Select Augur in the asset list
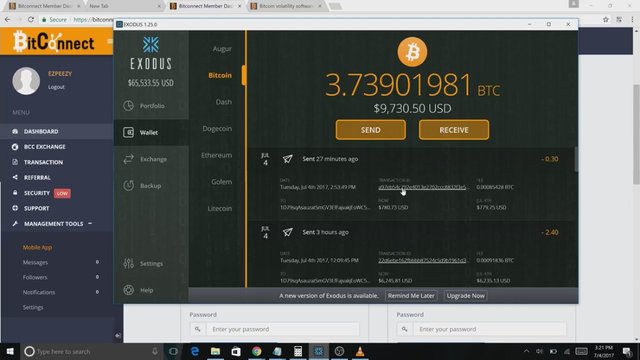 coord(222,49)
